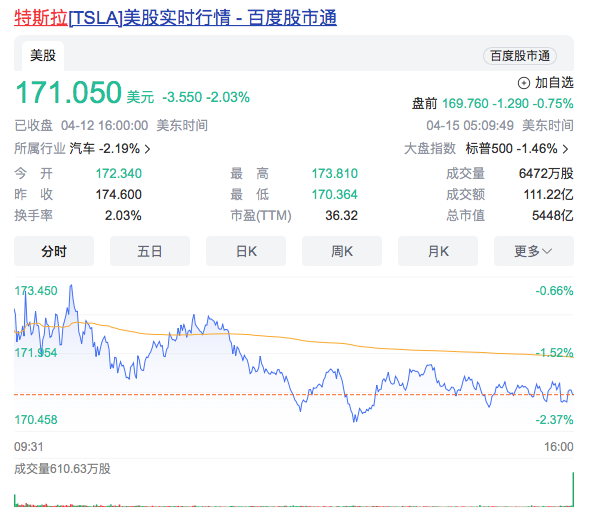Click the chart percentage label -2.37%

tap(554, 420)
